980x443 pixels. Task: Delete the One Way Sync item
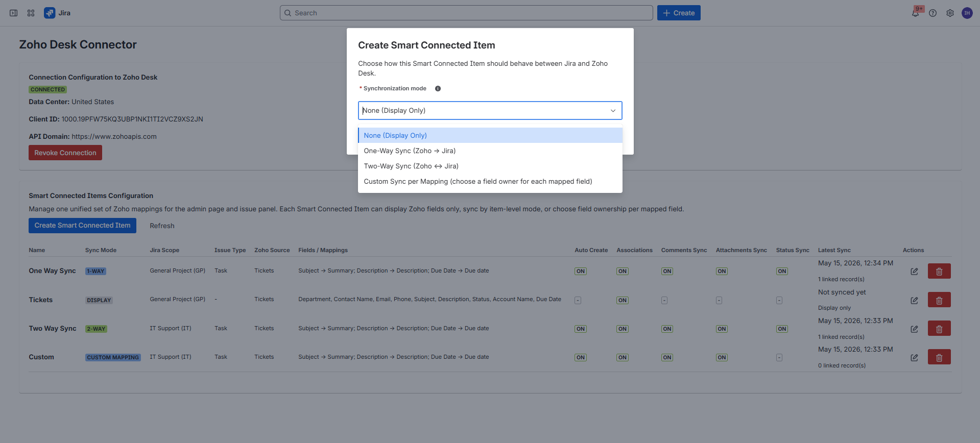[939, 271]
